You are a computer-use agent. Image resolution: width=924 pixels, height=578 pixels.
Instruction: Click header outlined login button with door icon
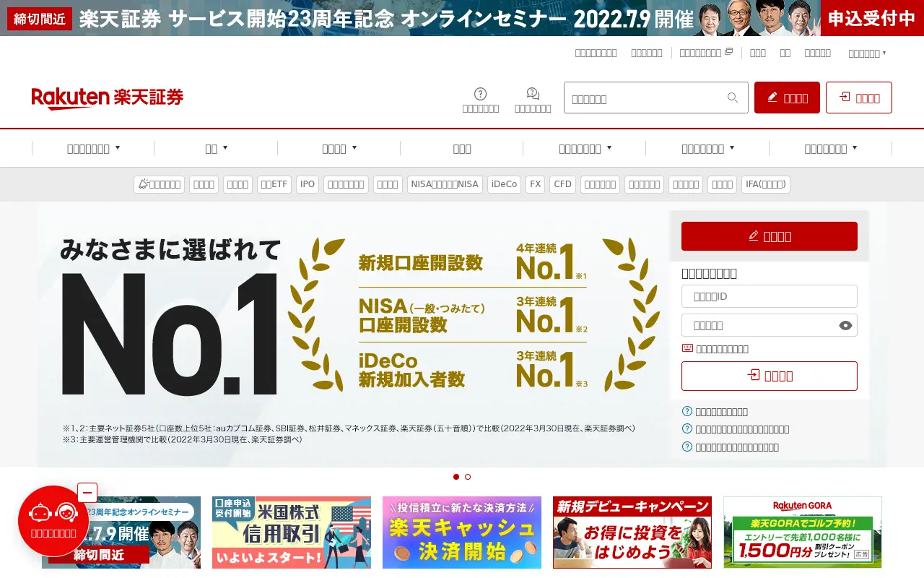pyautogui.click(x=859, y=98)
